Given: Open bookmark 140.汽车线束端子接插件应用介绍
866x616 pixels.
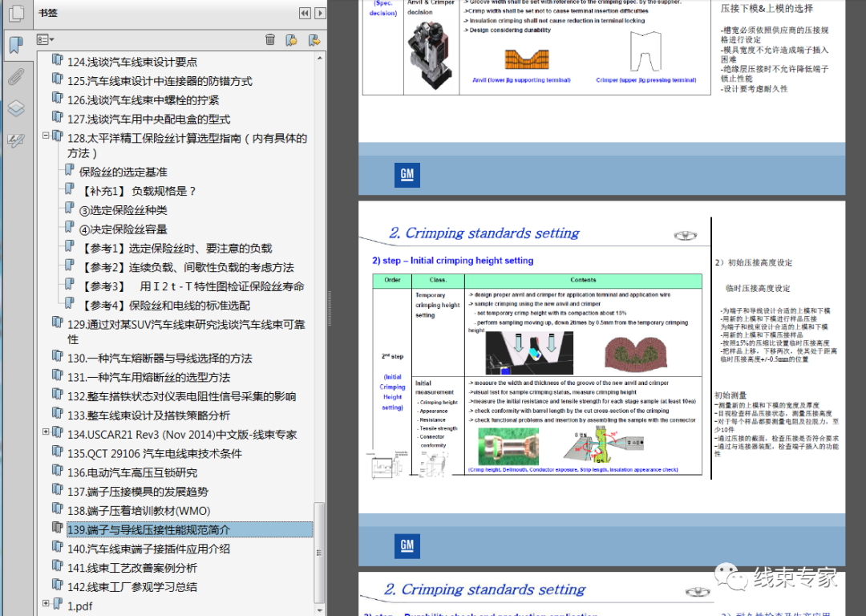Looking at the screenshot, I should click(x=148, y=549).
